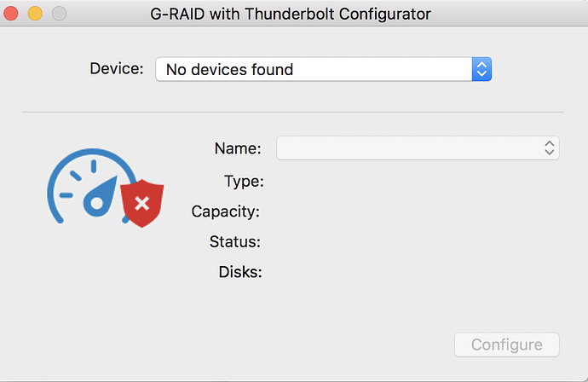Viewport: 588px width, 382px height.
Task: Select the 'No devices found' device field
Action: tap(323, 69)
